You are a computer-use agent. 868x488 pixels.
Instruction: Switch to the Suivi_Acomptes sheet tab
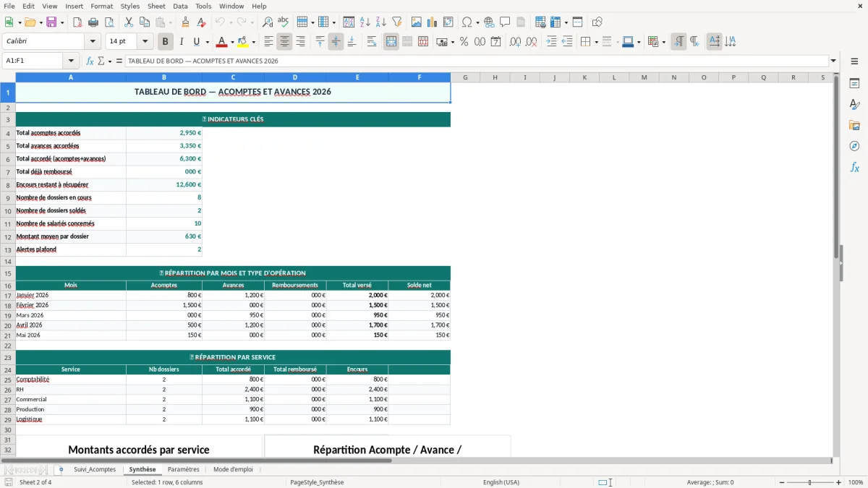(x=95, y=469)
